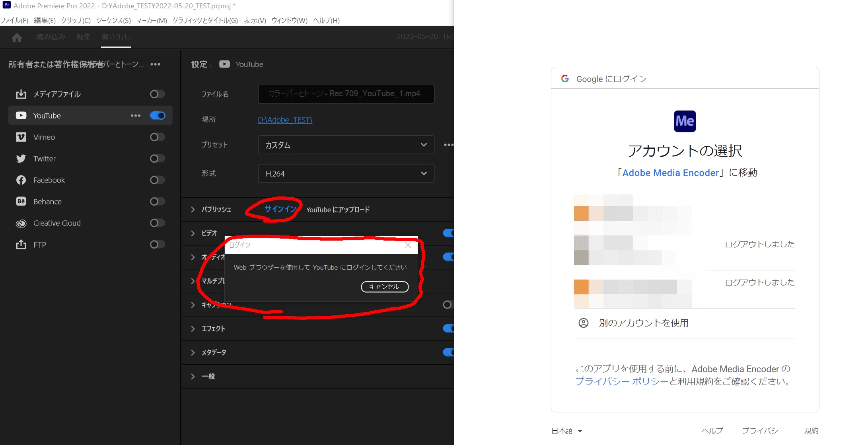Switch to the 書き出し workspace tab
The image size is (868, 445).
[x=116, y=37]
